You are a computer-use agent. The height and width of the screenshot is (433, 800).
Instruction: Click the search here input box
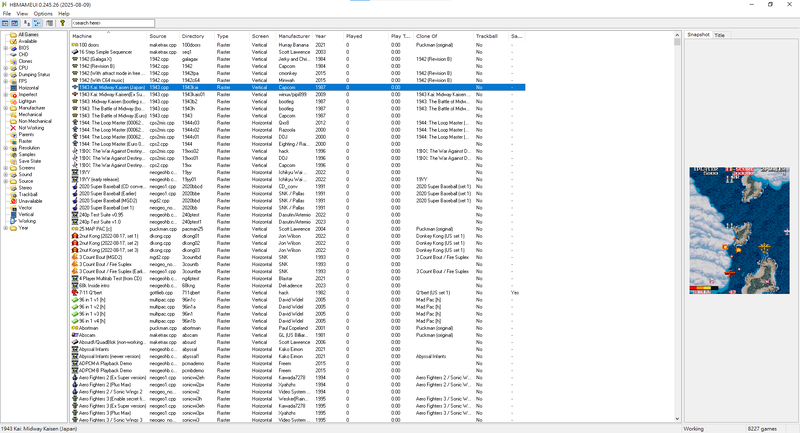[113, 23]
